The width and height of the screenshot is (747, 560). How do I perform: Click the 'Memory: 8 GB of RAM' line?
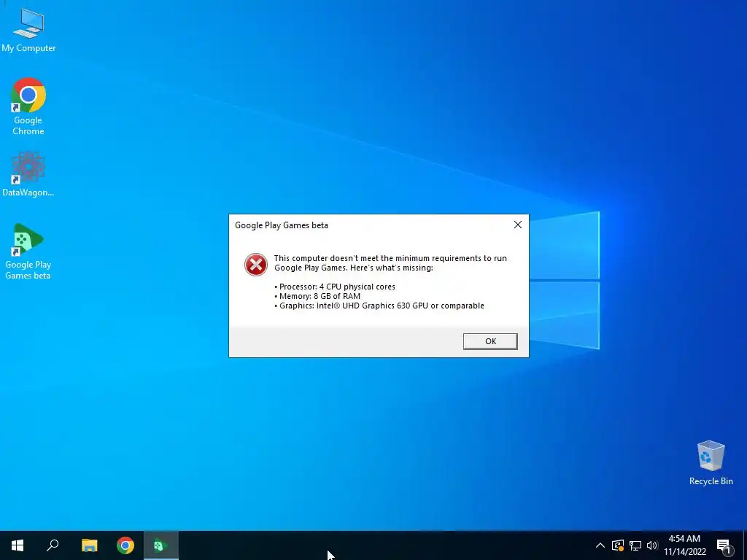pos(317,296)
